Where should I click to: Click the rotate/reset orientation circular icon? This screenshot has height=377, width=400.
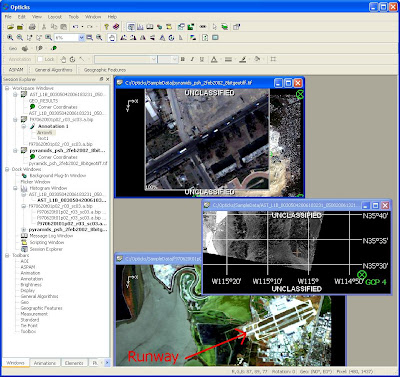pyautogui.click(x=171, y=38)
